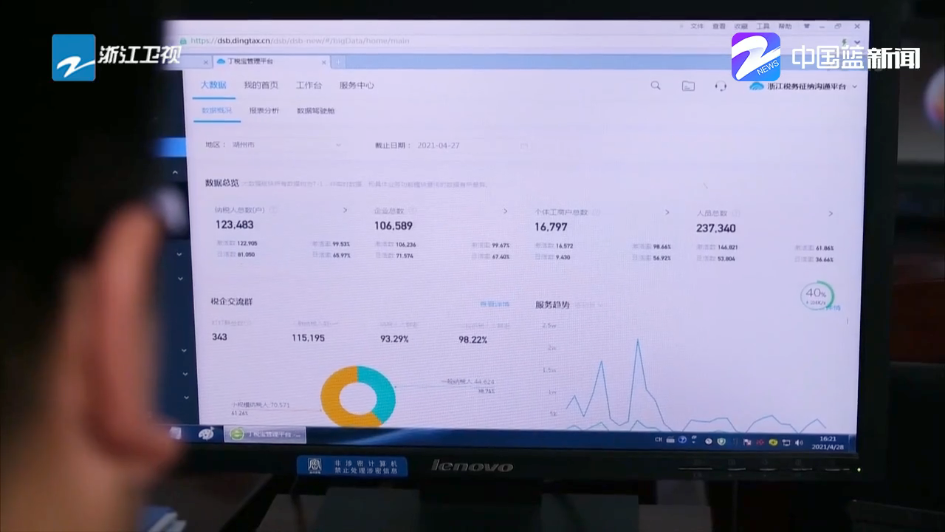This screenshot has height=532, width=945.
Task: Switch to the 大数据 top navigation tab
Action: [213, 85]
